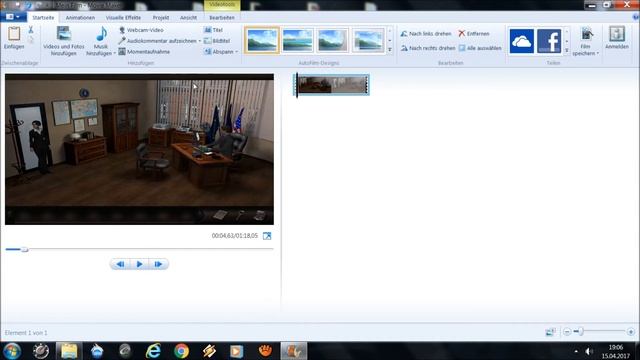Click the '00:04,63/01:18,05' time readout
The height and width of the screenshot is (360, 640).
click(x=235, y=236)
